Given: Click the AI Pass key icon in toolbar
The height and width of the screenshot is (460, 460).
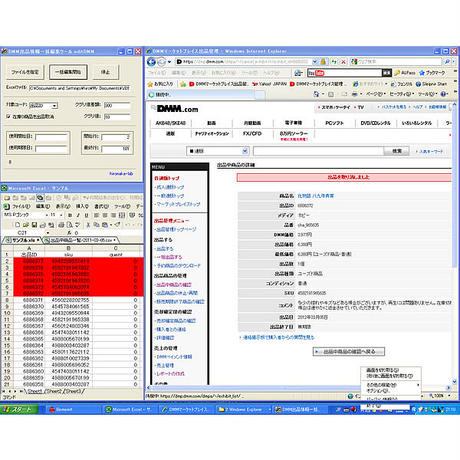Looking at the screenshot, I should pyautogui.click(x=397, y=73).
